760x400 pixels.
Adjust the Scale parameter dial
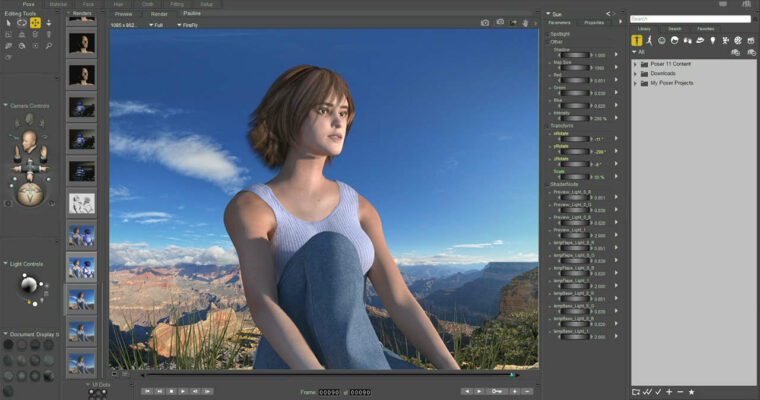[574, 177]
